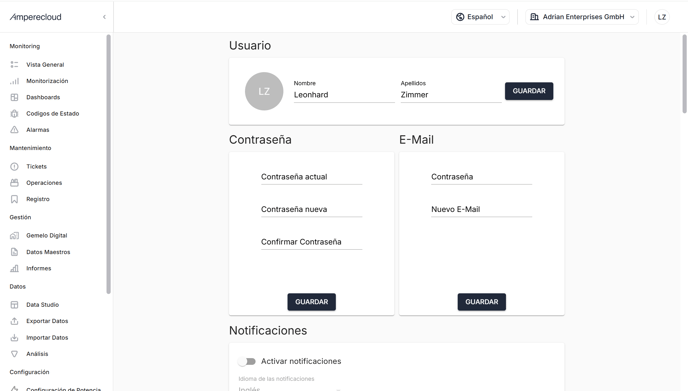Screen dimensions: 688x391
Task: Focus the Confirmar Contraseña field
Action: pos(312,242)
